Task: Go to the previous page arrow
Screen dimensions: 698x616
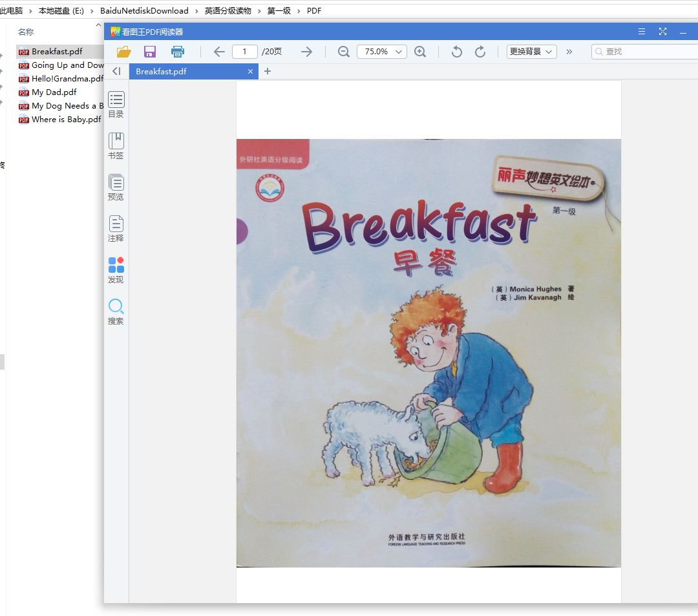Action: click(219, 52)
